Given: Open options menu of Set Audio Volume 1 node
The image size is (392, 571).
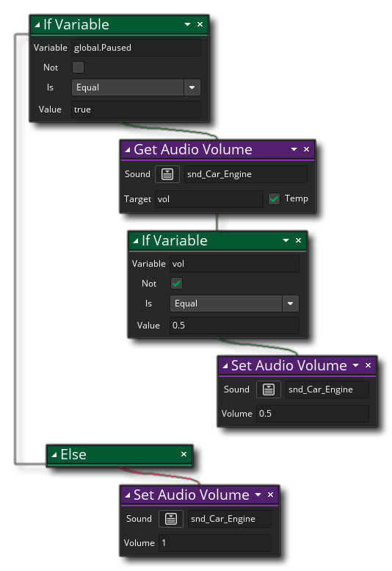Looking at the screenshot, I should coord(258,495).
